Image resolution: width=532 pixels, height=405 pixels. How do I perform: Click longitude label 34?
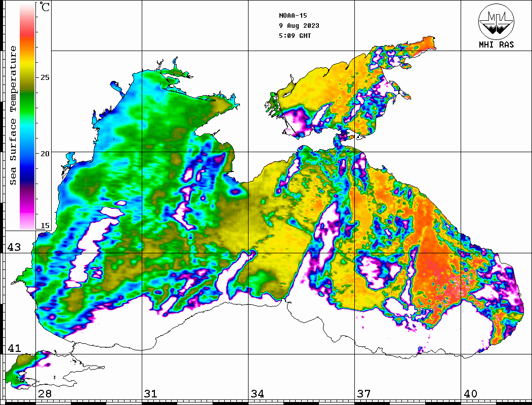[258, 393]
